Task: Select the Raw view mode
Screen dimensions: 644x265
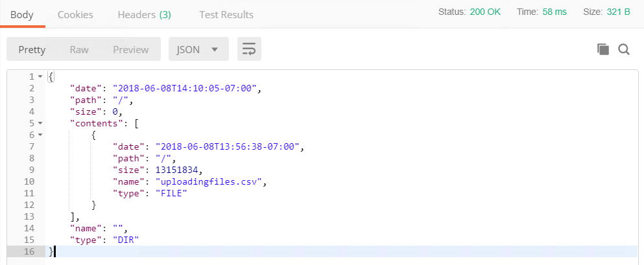Action: click(x=79, y=49)
